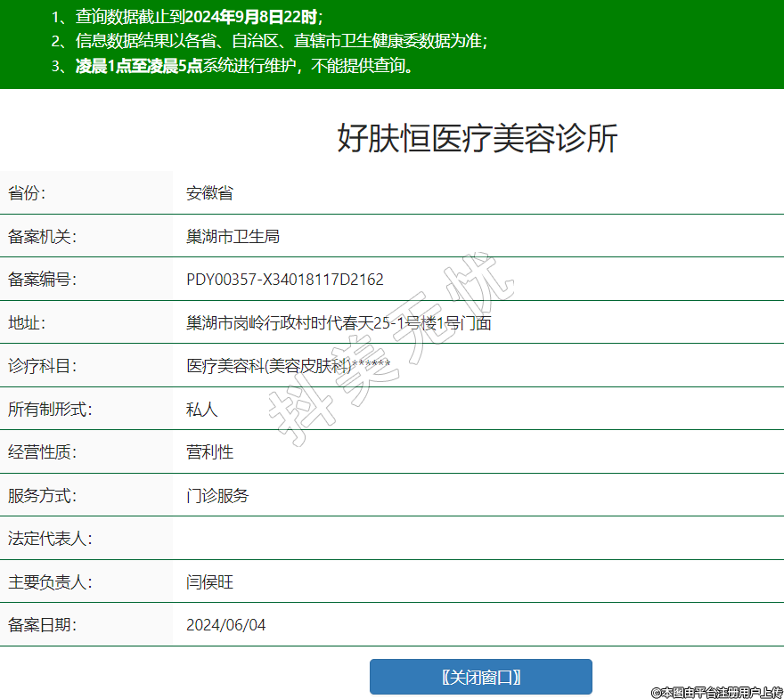Select the 法定代表人 label
Image resolution: width=784 pixels, height=699 pixels.
(x=50, y=539)
